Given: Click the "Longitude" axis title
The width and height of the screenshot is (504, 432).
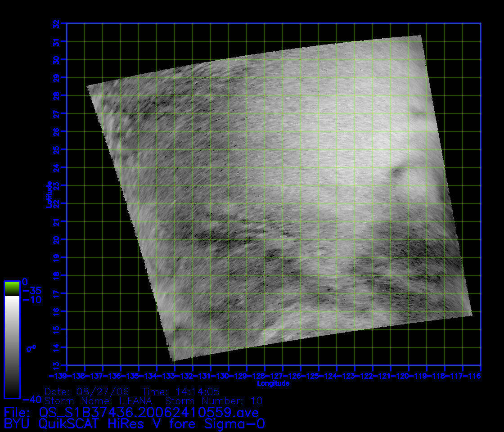Looking at the screenshot, I should click(x=273, y=383).
